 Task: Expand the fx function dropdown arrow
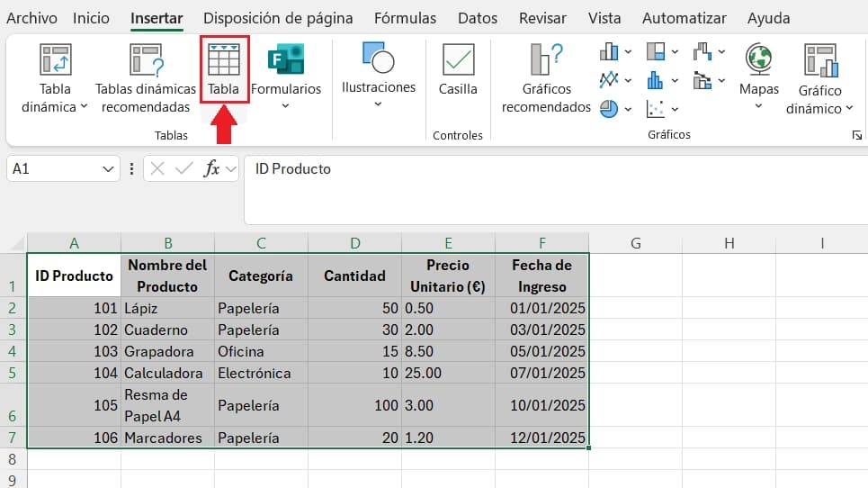[x=231, y=168]
